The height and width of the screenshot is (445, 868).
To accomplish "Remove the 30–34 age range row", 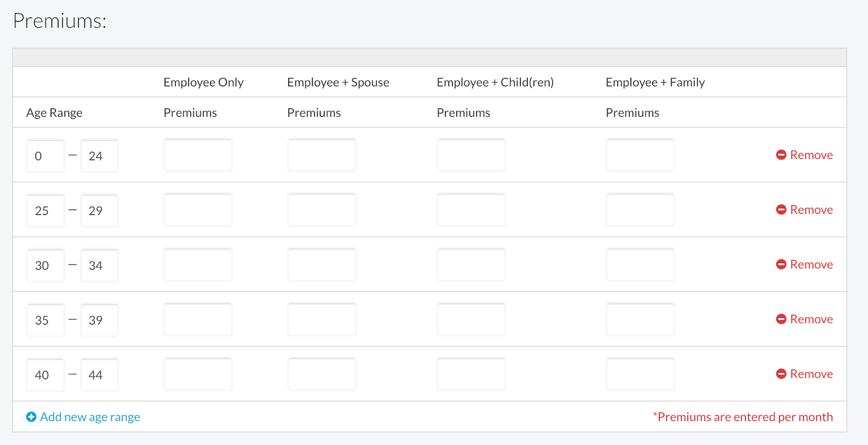I will coord(811,264).
